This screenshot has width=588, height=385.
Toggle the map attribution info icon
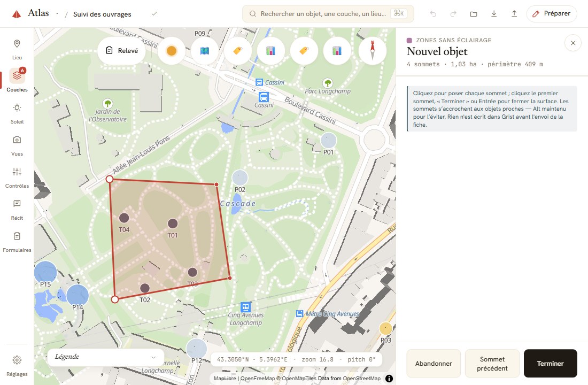point(389,378)
